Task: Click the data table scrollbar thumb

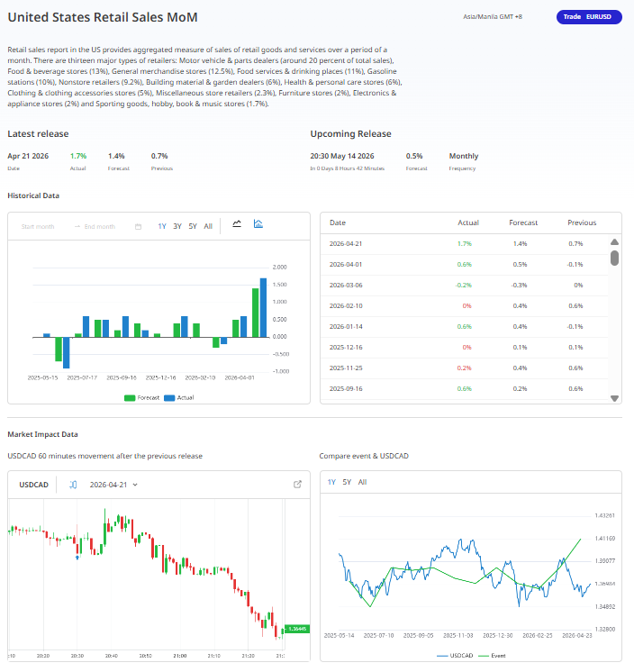Action: [x=614, y=258]
